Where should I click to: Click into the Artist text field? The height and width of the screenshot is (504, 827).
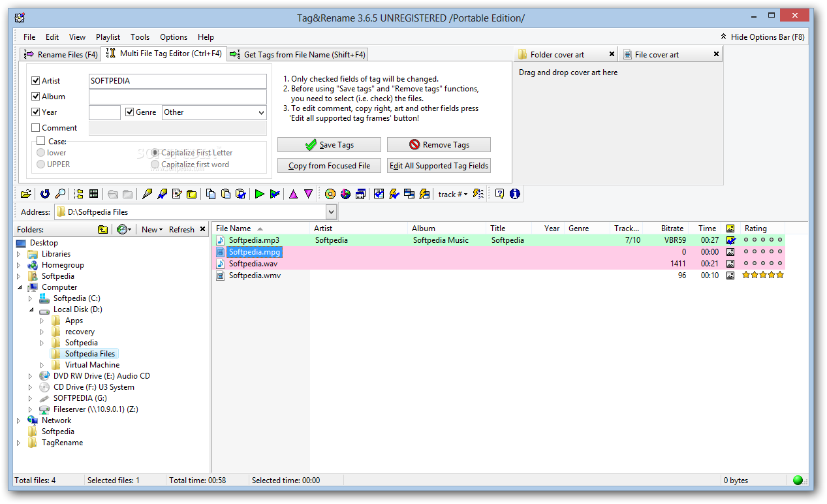click(x=178, y=81)
